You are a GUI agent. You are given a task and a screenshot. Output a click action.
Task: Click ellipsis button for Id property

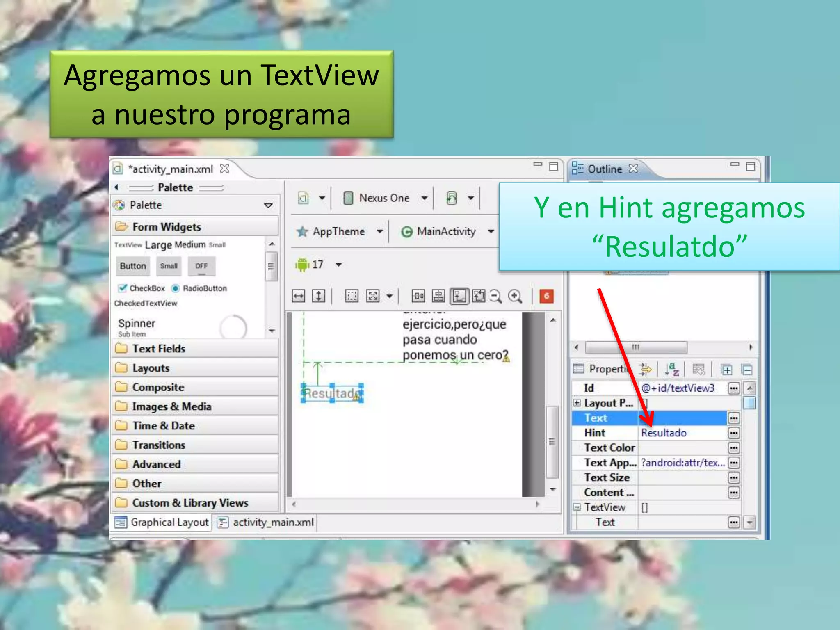pyautogui.click(x=734, y=388)
